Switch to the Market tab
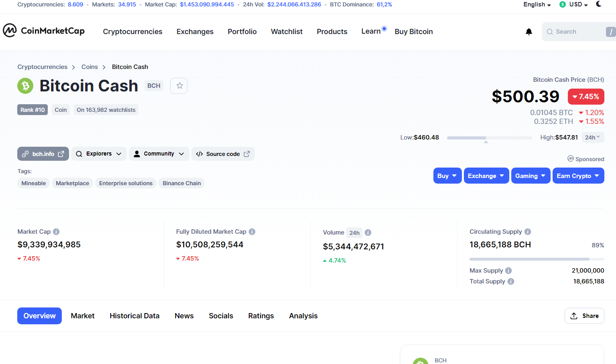This screenshot has height=364, width=616. [x=83, y=316]
